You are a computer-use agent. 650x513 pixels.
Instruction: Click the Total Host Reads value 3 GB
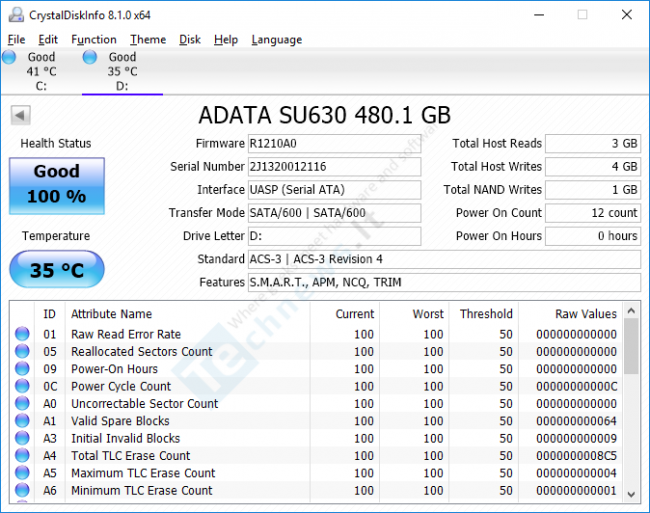click(x=593, y=144)
